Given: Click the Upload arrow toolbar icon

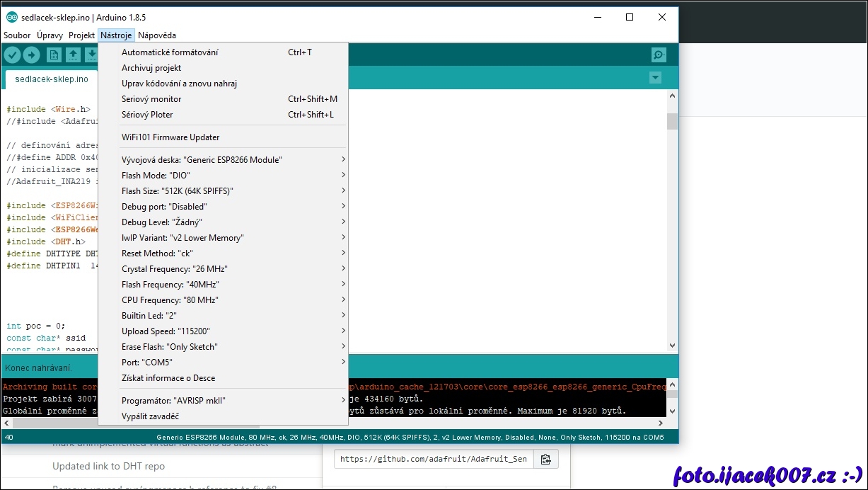Looking at the screenshot, I should [31, 55].
